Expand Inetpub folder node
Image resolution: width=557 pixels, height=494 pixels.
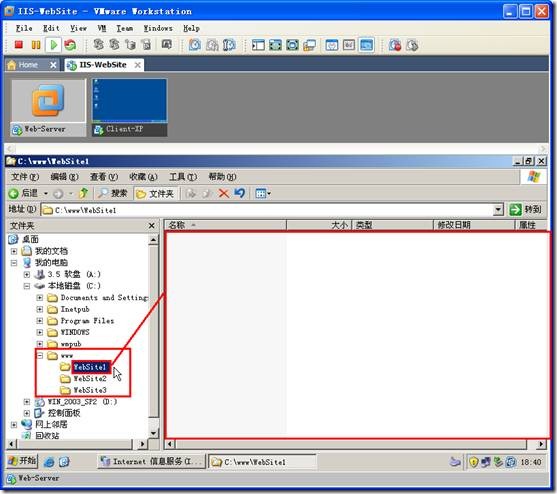tap(40, 309)
